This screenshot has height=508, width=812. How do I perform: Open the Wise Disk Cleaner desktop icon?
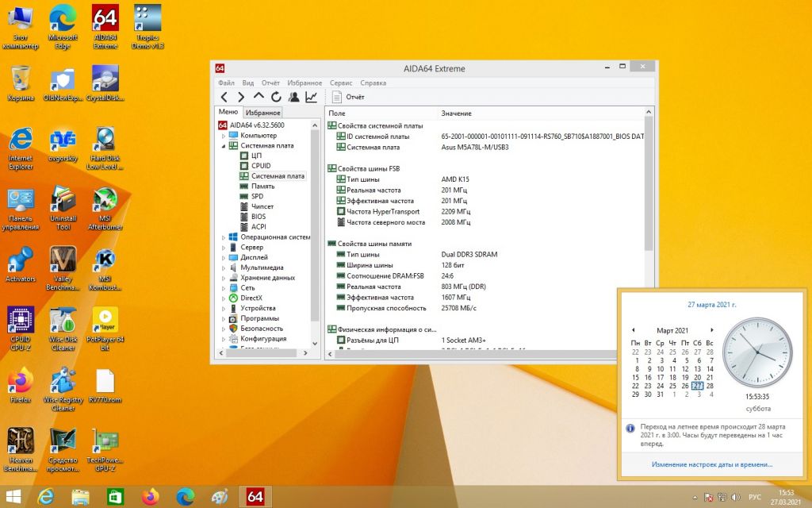(x=63, y=329)
